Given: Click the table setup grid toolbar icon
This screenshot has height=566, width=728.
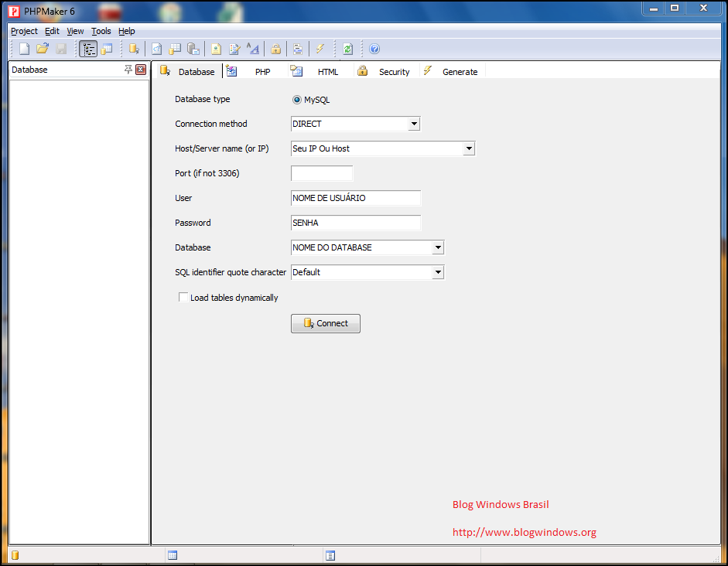Looking at the screenshot, I should coord(175,49).
